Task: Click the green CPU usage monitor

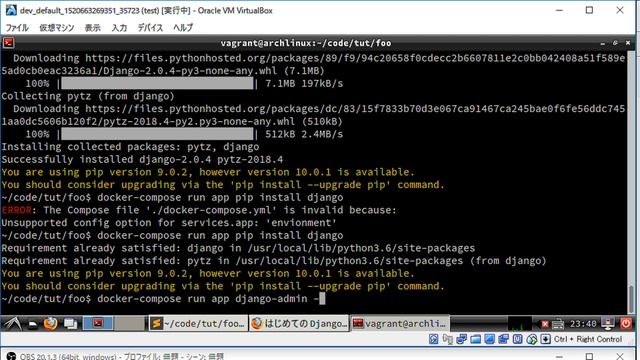Action: [520, 324]
